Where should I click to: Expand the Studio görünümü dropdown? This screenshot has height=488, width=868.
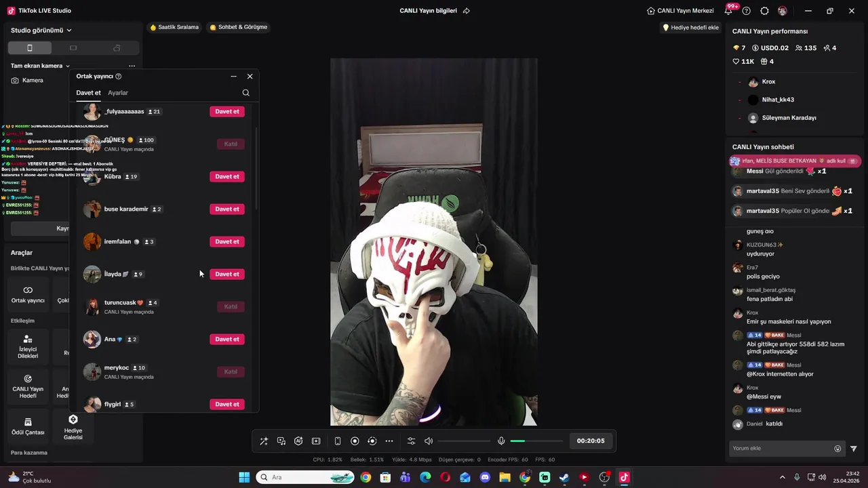click(41, 30)
